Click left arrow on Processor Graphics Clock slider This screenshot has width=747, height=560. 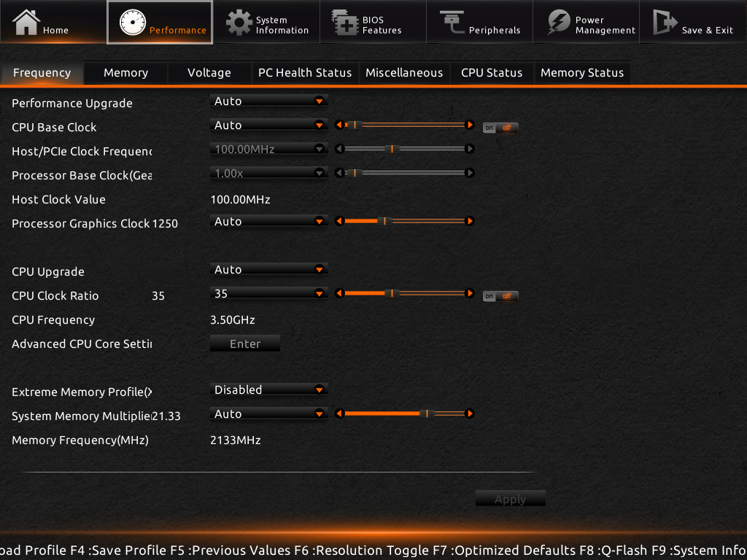(338, 221)
